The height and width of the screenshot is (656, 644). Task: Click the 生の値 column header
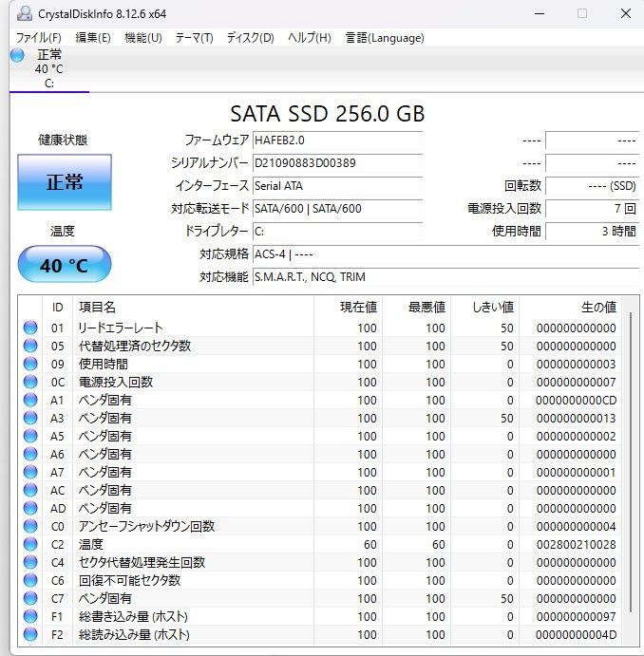coord(570,307)
